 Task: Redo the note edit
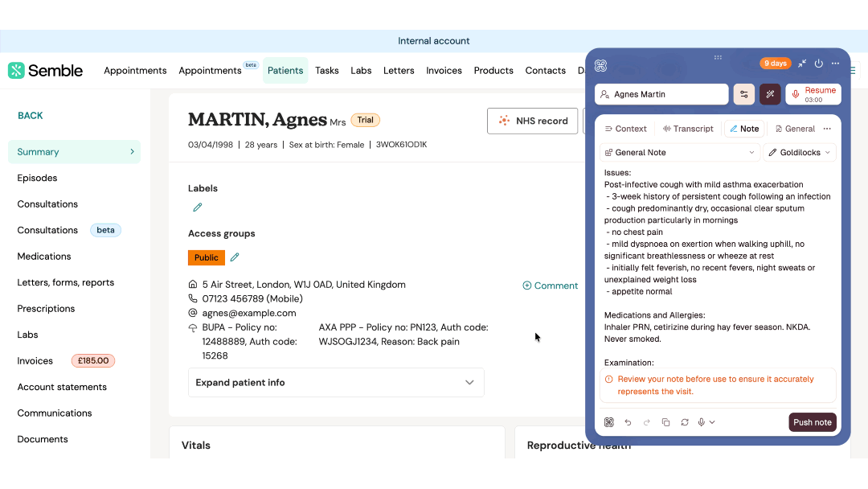(646, 422)
